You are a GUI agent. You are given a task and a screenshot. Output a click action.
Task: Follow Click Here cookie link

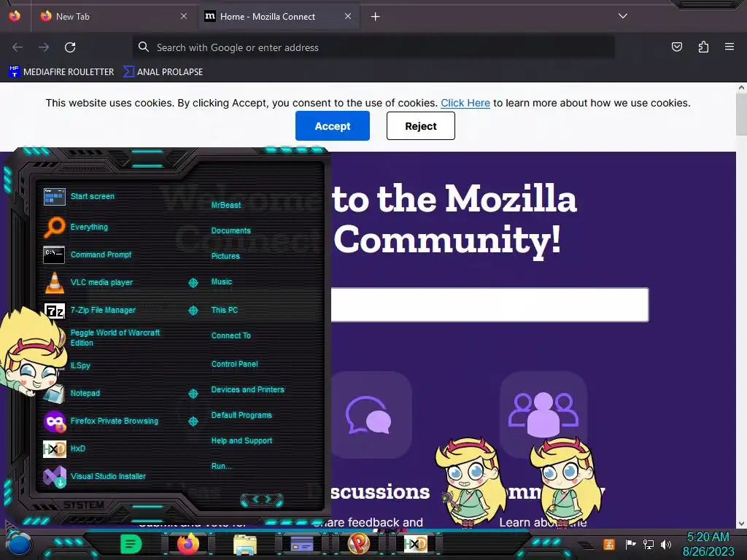(x=465, y=103)
